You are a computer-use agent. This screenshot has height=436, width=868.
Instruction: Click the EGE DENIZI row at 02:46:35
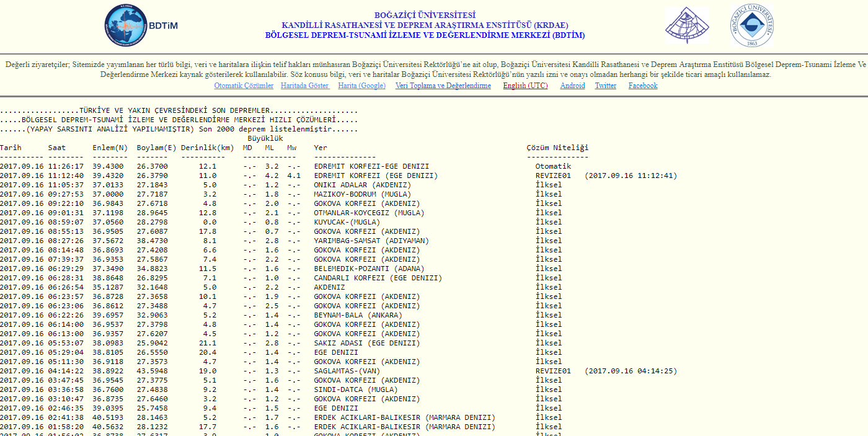[281, 408]
